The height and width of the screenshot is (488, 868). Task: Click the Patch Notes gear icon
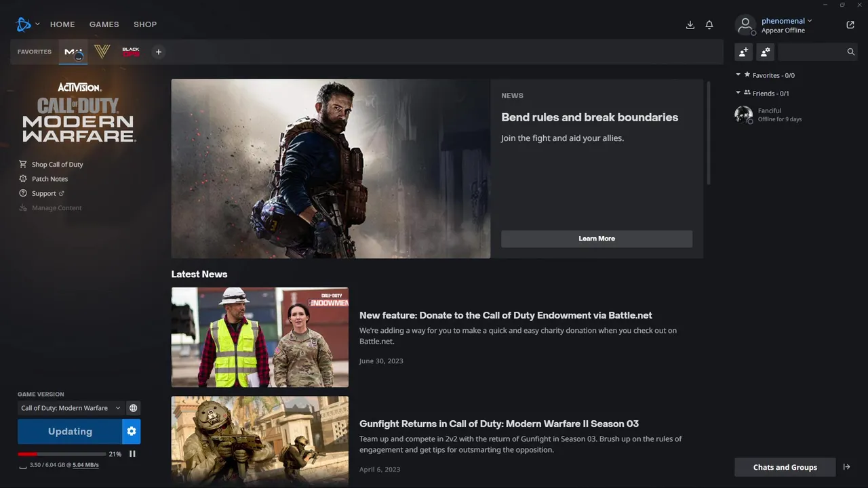click(23, 179)
